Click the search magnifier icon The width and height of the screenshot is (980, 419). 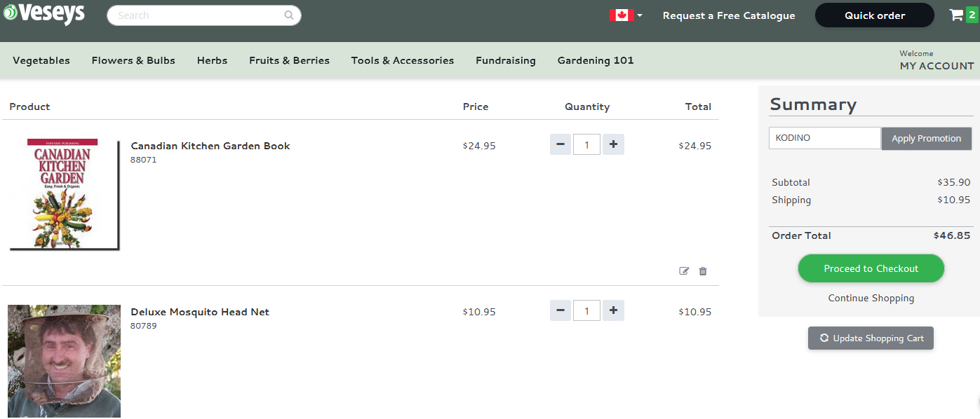tap(289, 15)
